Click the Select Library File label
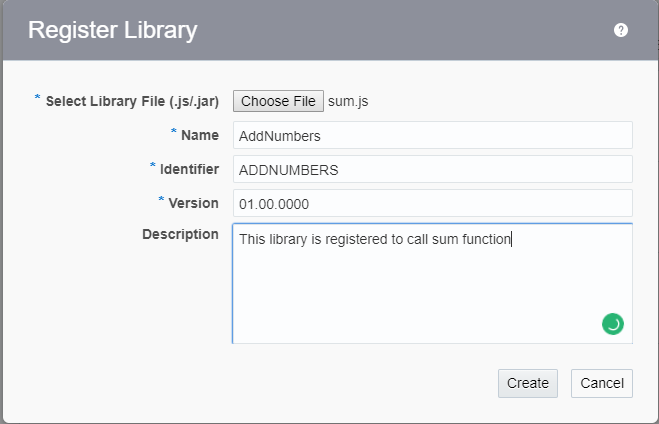659x424 pixels. tap(132, 101)
